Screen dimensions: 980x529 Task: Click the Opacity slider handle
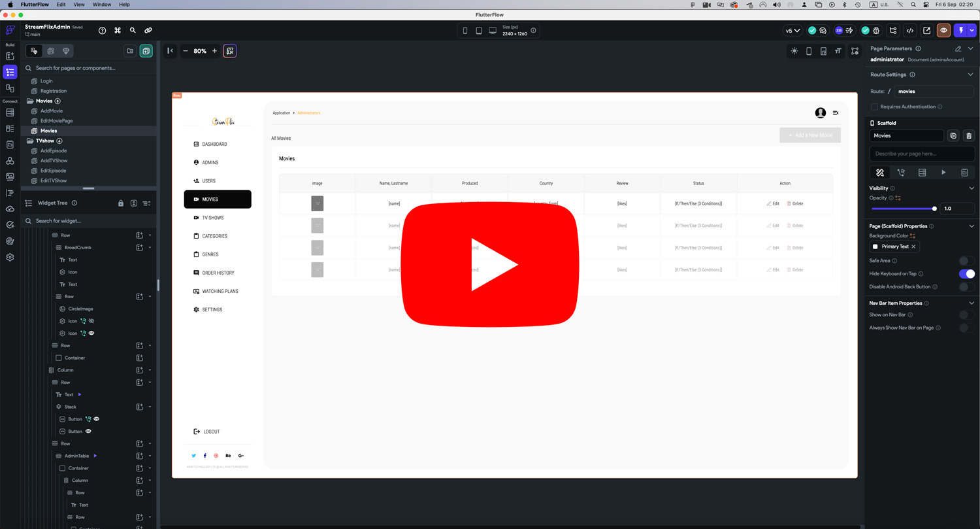pyautogui.click(x=934, y=209)
